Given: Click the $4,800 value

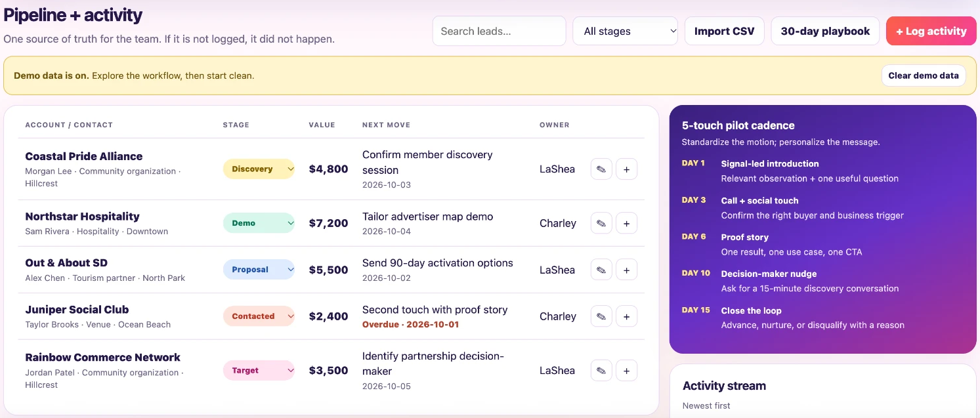Looking at the screenshot, I should pyautogui.click(x=328, y=169).
